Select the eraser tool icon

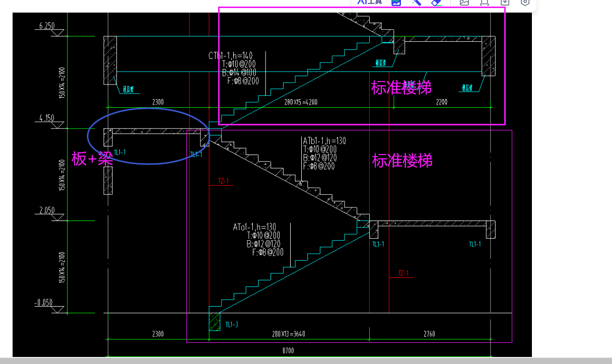click(437, 2)
